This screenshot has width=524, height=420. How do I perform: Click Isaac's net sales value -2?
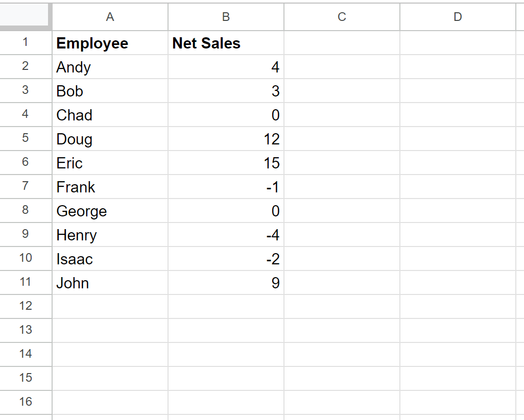click(226, 259)
